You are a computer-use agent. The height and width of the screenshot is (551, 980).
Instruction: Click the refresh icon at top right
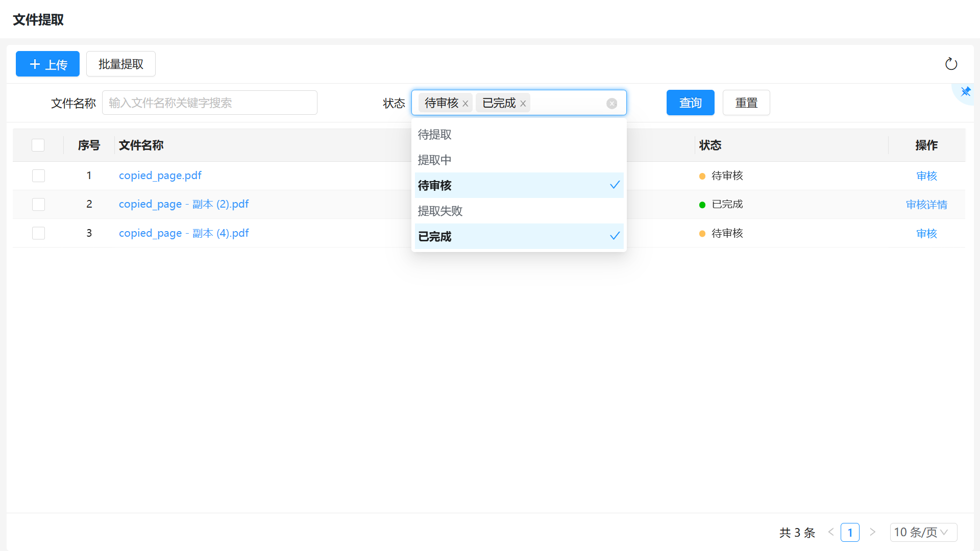tap(951, 64)
